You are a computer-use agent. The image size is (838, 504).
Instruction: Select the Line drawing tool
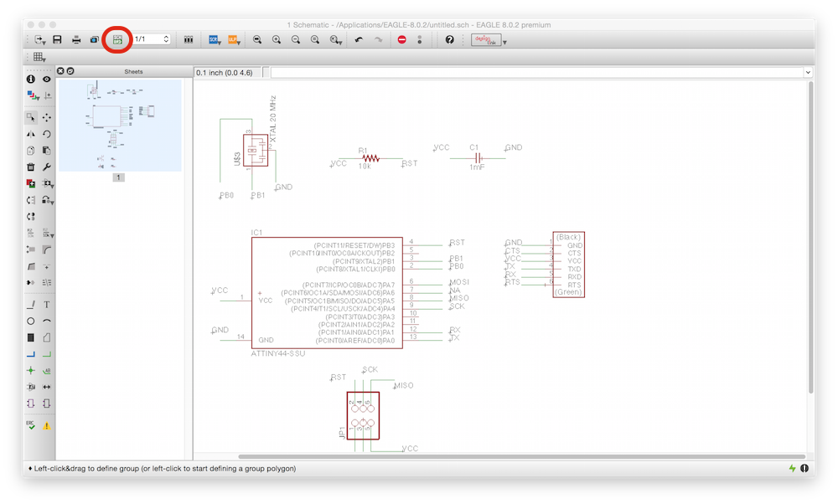coord(31,304)
